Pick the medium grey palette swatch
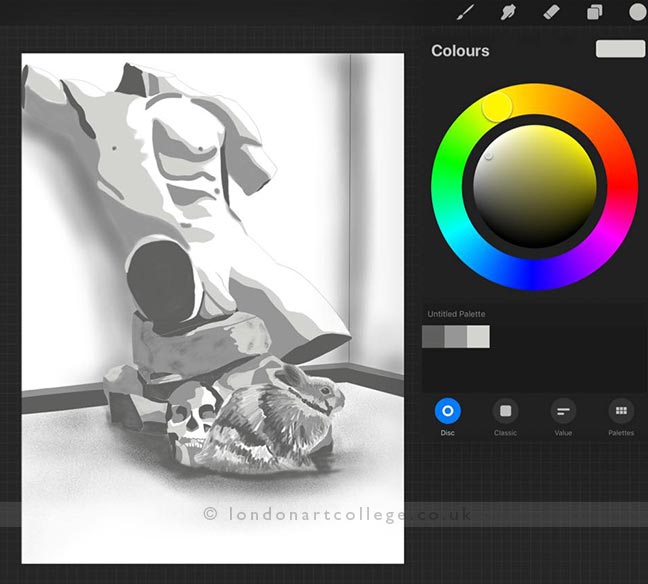The width and height of the screenshot is (648, 584). tap(455, 336)
